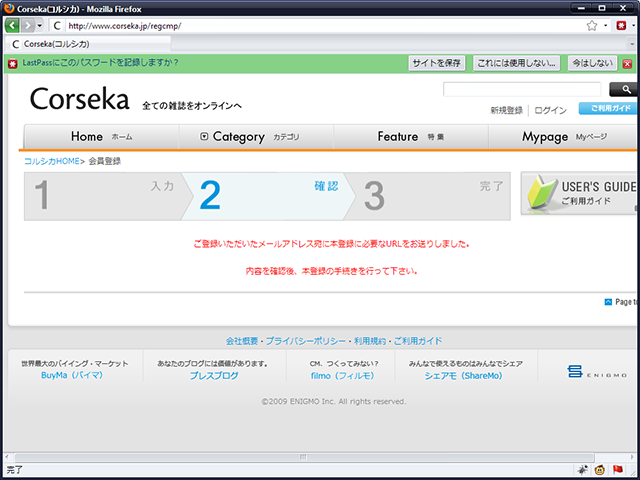Open the filmo（フィルモ） link

coord(342,376)
